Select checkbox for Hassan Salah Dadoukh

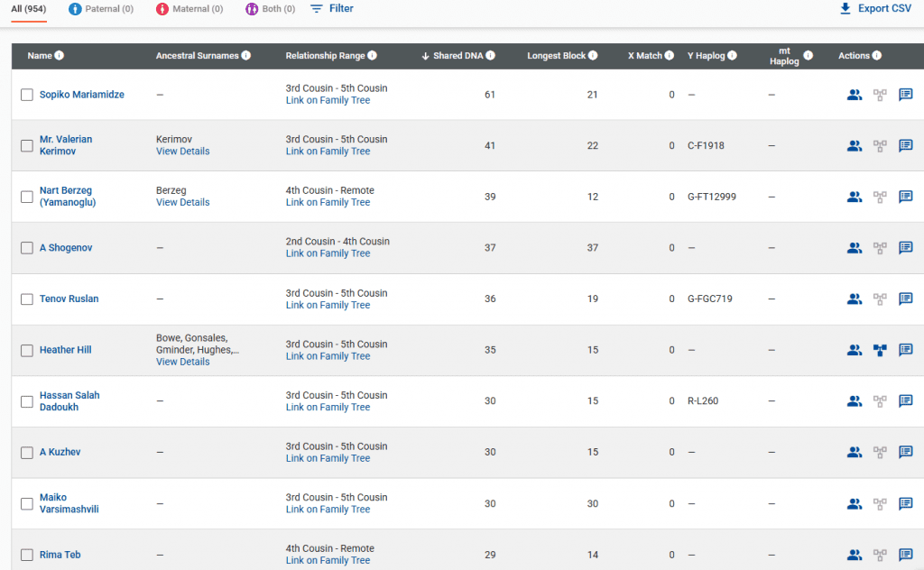click(x=27, y=401)
